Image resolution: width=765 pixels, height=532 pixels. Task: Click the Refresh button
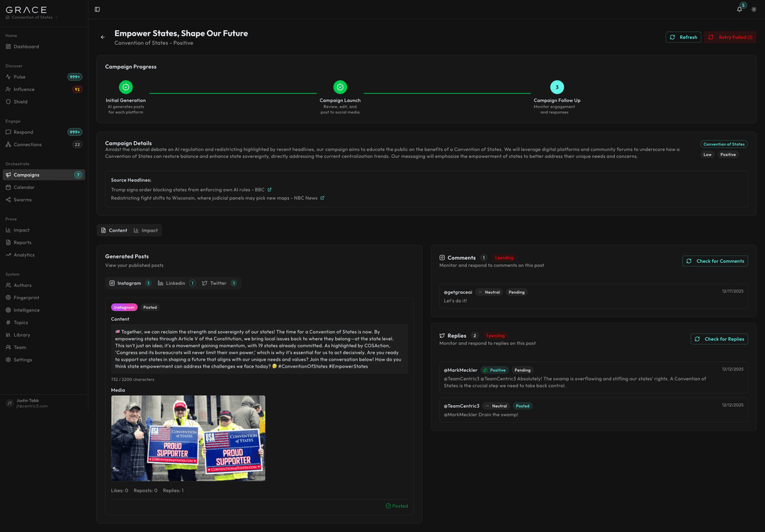tap(683, 37)
